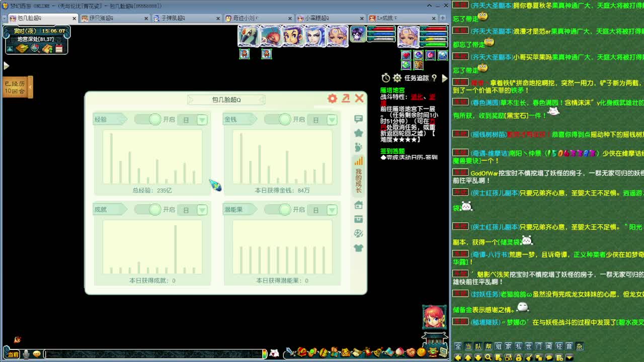Open the gold book icon under the clock
Screen dimensions: 644x362
click(22, 48)
